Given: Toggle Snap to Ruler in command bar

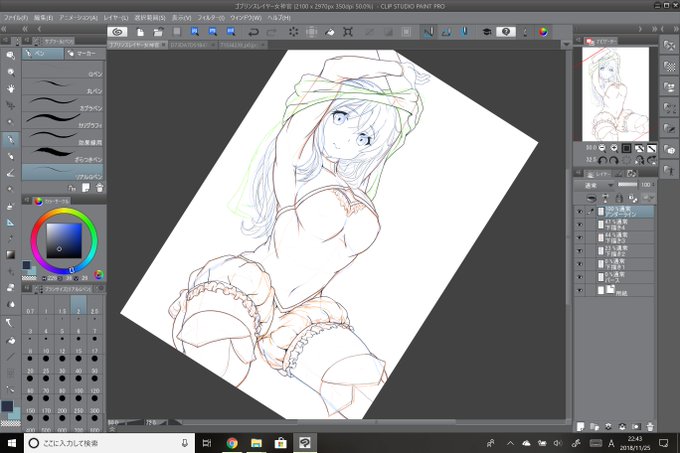Looking at the screenshot, I should point(428,32).
